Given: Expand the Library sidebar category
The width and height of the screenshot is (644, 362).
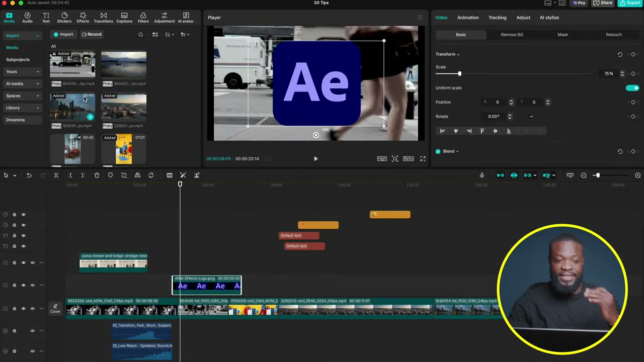Looking at the screenshot, I should click(x=37, y=108).
